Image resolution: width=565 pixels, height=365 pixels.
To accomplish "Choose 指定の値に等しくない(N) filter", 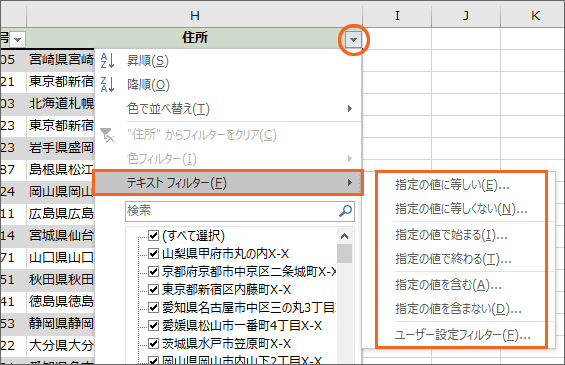I will tap(461, 209).
